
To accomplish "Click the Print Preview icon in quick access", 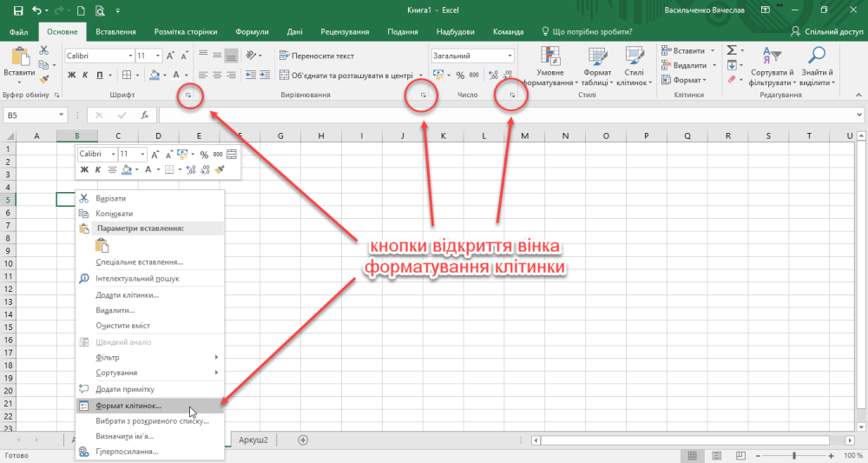I will 100,10.
